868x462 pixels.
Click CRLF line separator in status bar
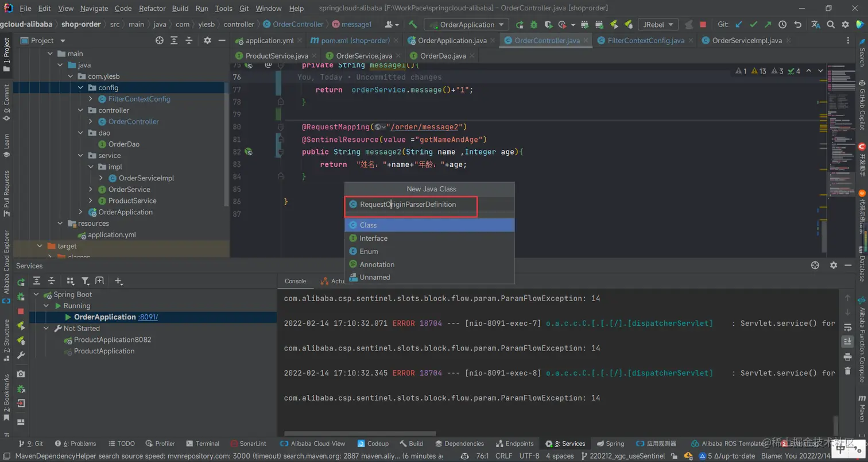click(x=503, y=456)
